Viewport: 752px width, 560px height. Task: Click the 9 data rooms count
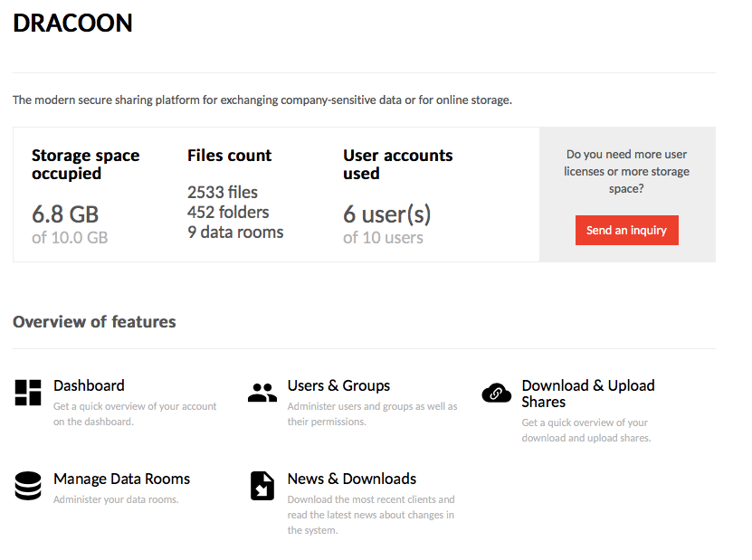click(x=235, y=233)
